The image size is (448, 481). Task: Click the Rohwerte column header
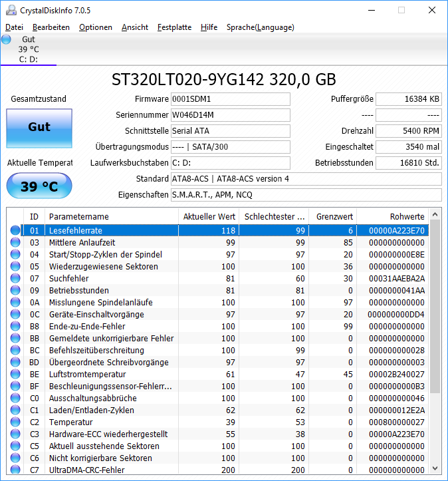[x=393, y=217]
